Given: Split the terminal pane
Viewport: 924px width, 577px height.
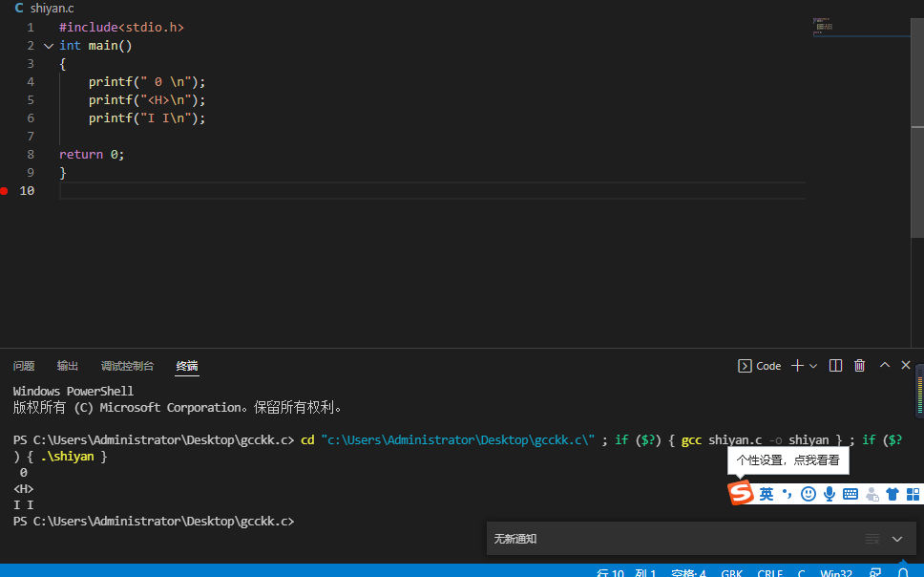Looking at the screenshot, I should [835, 366].
